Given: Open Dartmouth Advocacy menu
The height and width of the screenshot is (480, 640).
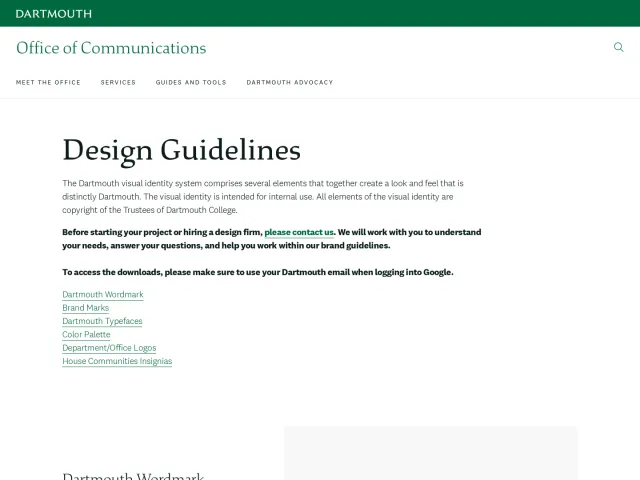Looking at the screenshot, I should pos(290,82).
